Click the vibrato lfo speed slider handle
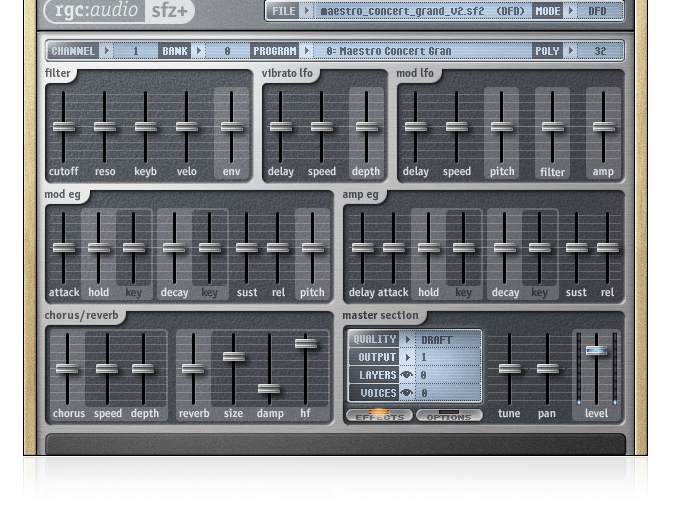Image resolution: width=674 pixels, height=508 pixels. (322, 127)
